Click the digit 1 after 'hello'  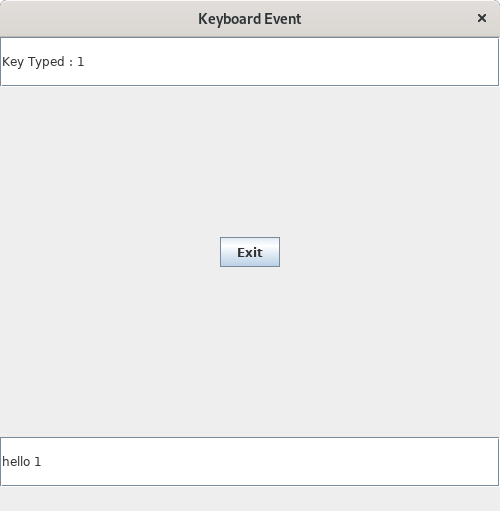tap(38, 462)
